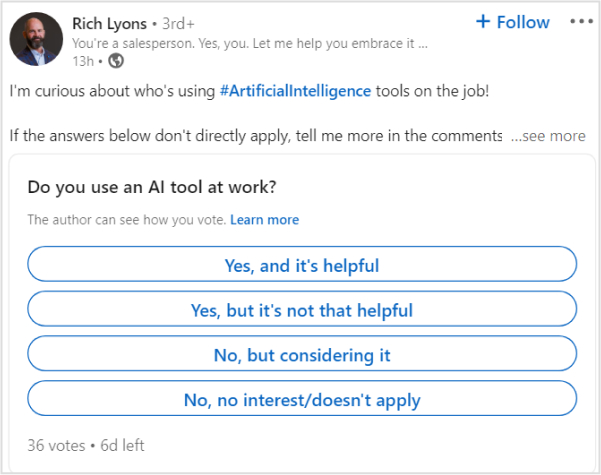Open the three-dot post options menu
Image resolution: width=601 pixels, height=475 pixels.
tap(580, 22)
